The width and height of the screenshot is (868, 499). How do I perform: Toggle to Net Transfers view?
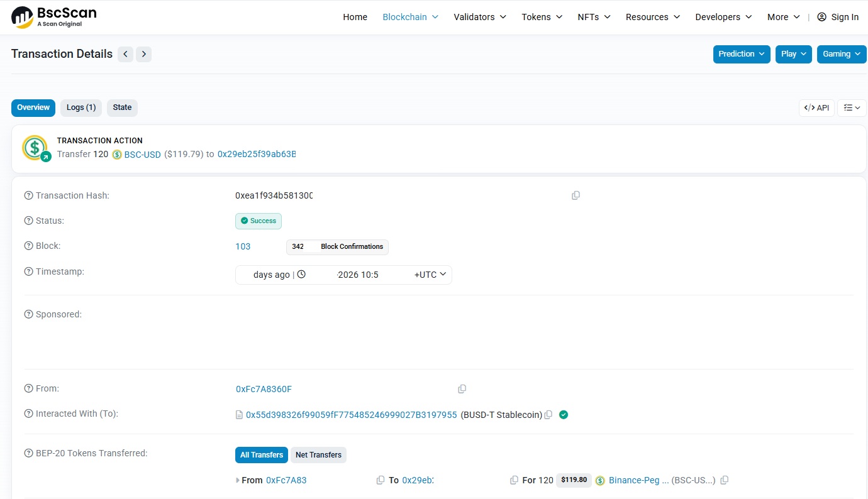[318, 455]
